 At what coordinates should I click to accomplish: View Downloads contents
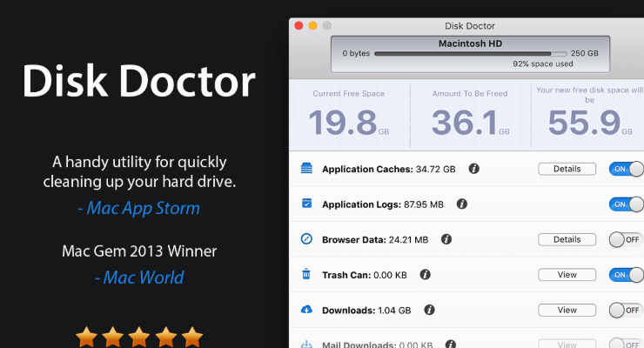click(567, 310)
